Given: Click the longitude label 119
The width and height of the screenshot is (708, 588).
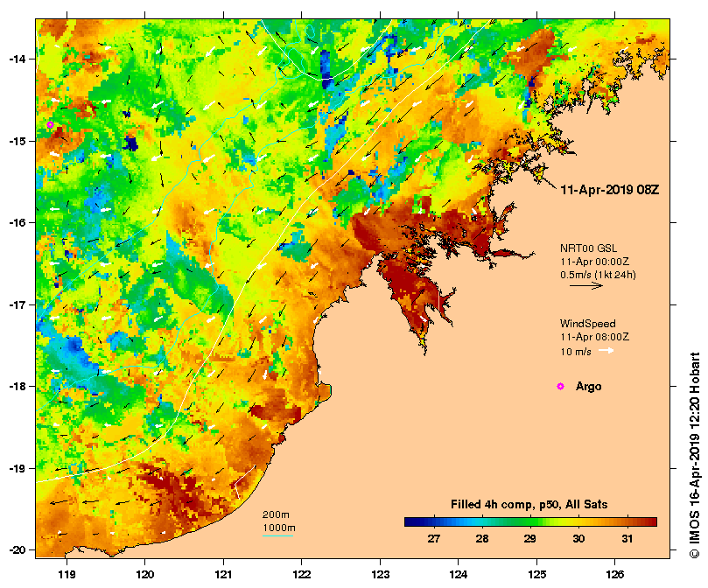Looking at the screenshot, I should (x=67, y=575).
